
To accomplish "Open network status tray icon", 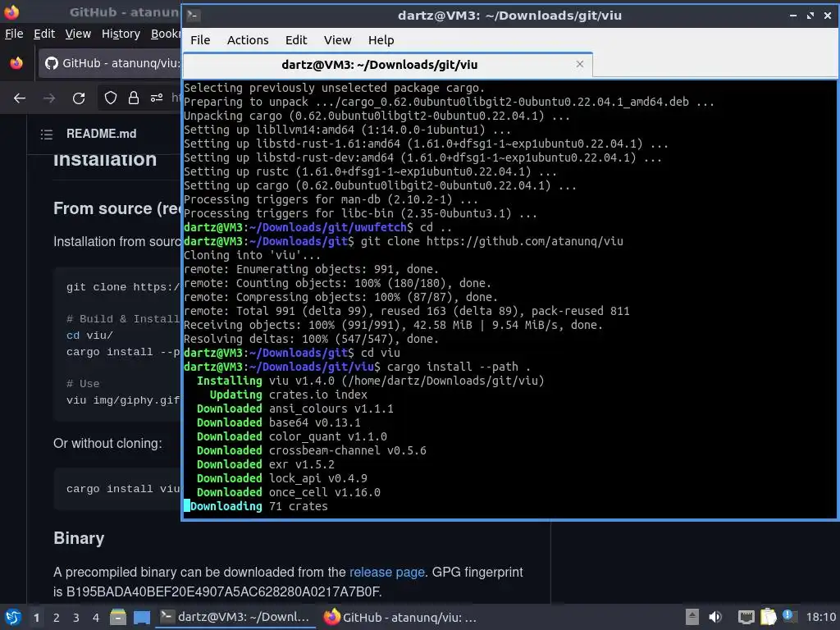I will point(746,617).
